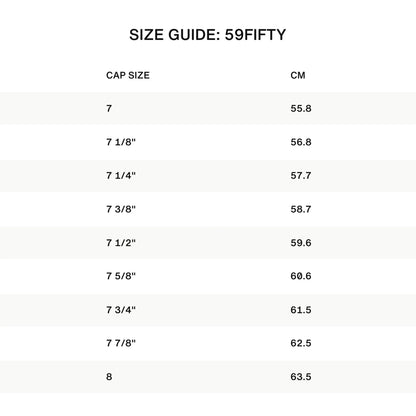Click the 61.5 cm value
Screen dimensions: 416x416
click(301, 310)
